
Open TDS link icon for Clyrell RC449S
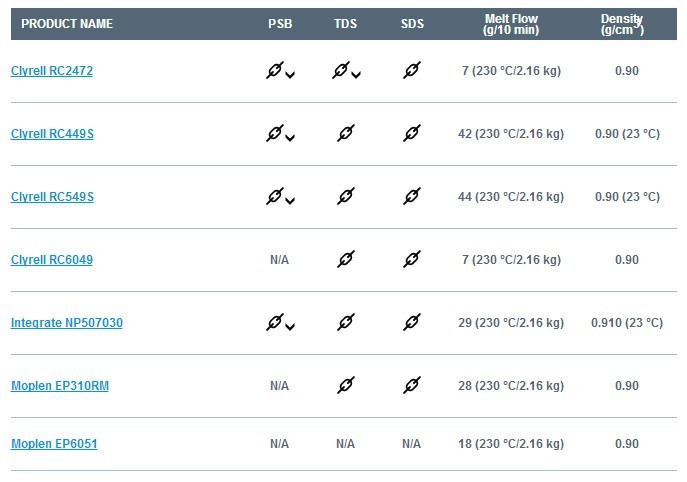(346, 133)
